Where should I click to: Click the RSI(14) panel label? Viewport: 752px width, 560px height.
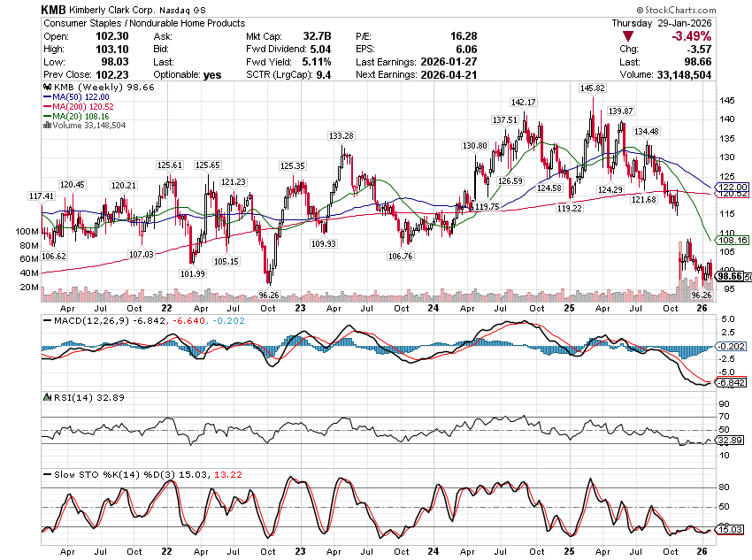66,397
